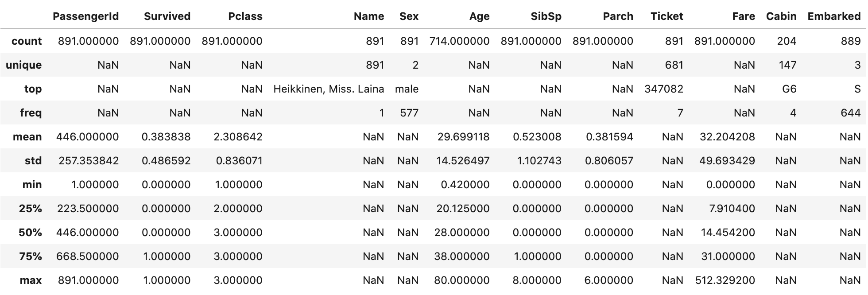
Task: Click the std row label
Action: coord(34,161)
